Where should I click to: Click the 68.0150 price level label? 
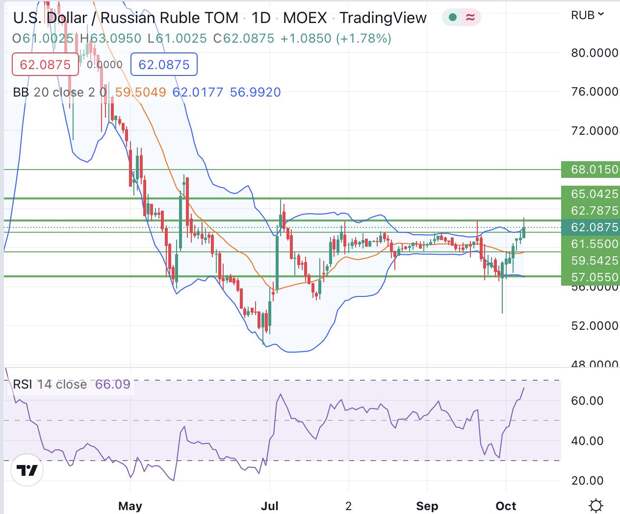click(x=590, y=170)
